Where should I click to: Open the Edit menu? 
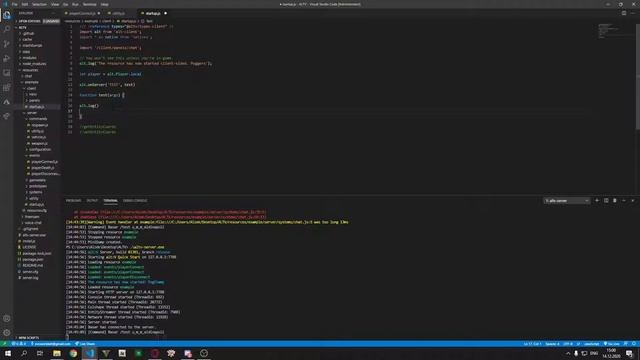[x=25, y=4]
